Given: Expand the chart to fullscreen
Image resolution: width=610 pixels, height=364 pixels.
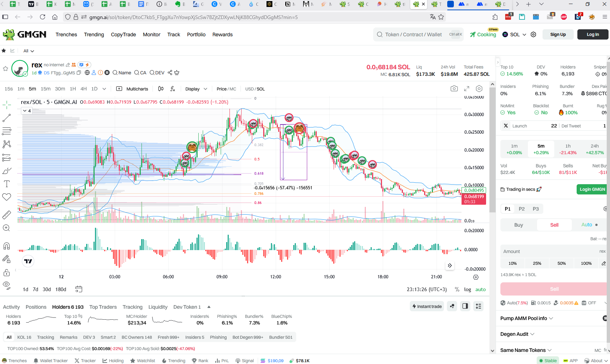Looking at the screenshot, I should tap(467, 89).
